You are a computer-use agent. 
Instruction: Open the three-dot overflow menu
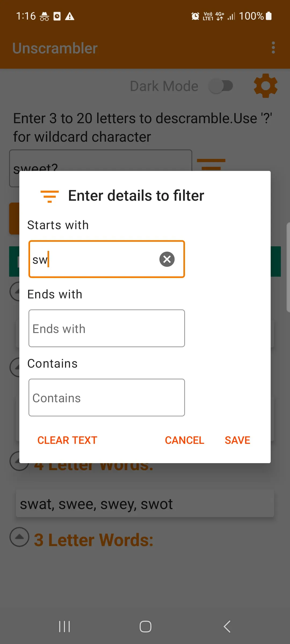273,48
